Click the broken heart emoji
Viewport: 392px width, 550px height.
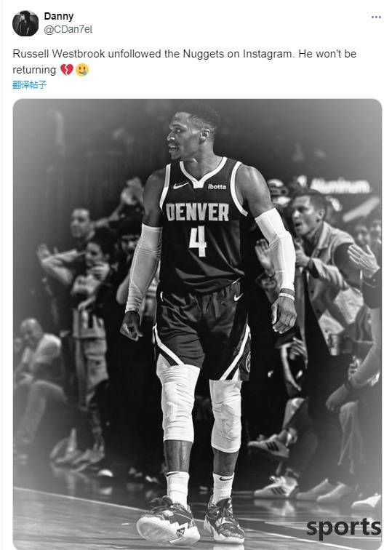(x=67, y=70)
